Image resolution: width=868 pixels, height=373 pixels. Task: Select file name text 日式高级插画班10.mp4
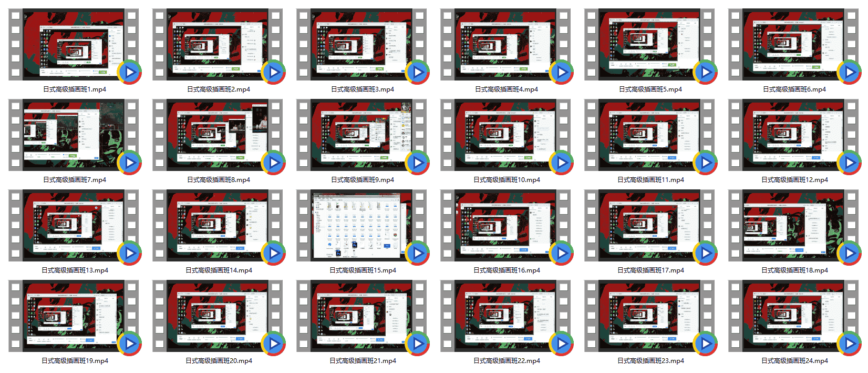point(507,180)
